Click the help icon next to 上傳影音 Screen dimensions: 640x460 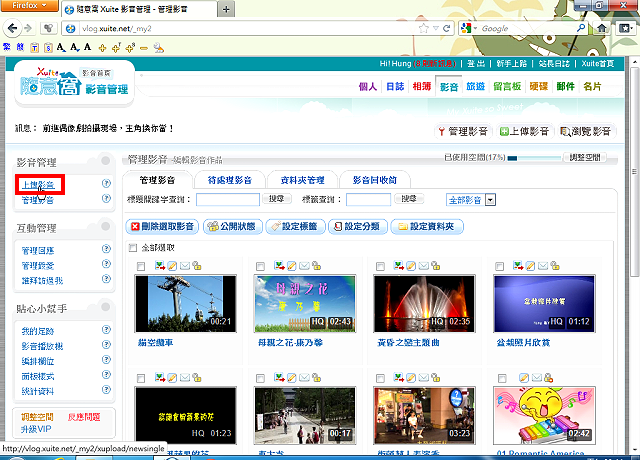tap(106, 183)
